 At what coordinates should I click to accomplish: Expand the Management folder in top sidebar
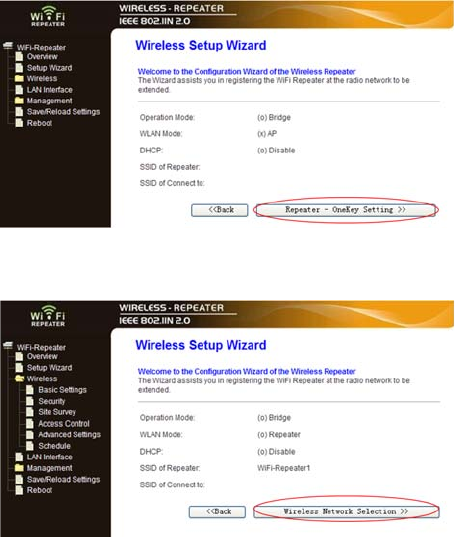tap(19, 101)
